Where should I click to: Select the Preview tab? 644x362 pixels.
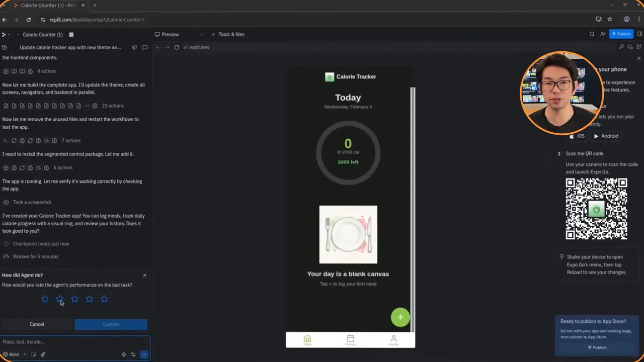170,34
